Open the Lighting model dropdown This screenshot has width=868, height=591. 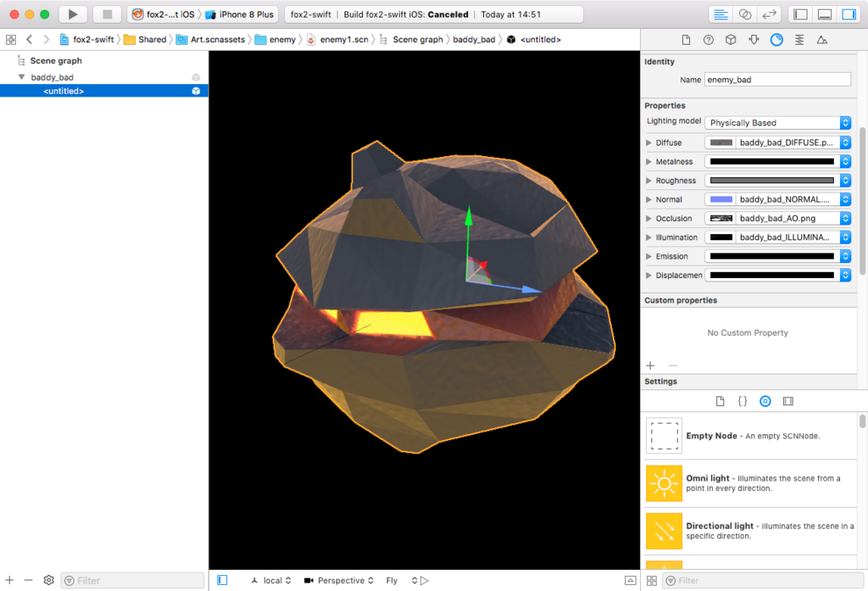tap(778, 123)
